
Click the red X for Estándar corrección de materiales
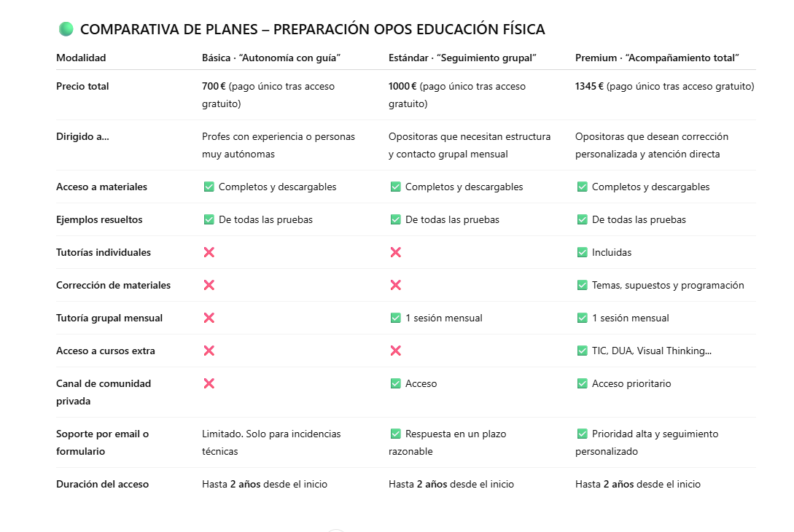[395, 285]
